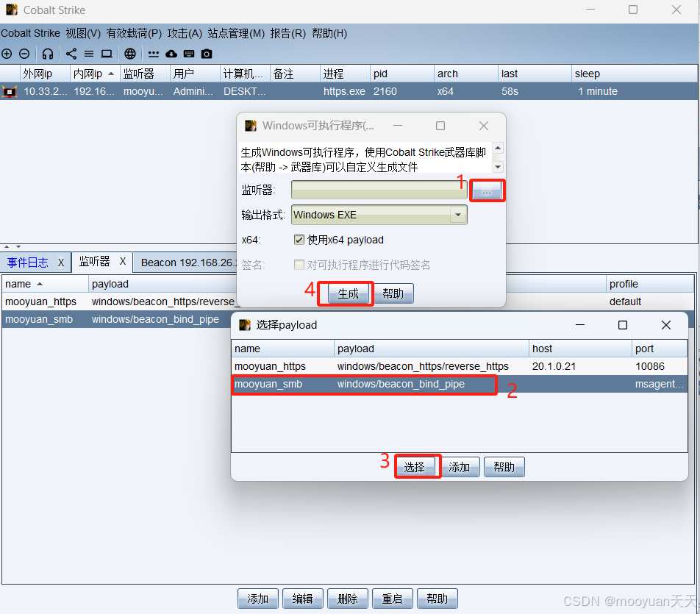Open the 站点管理(M) menu
This screenshot has width=700, height=614.
(236, 34)
